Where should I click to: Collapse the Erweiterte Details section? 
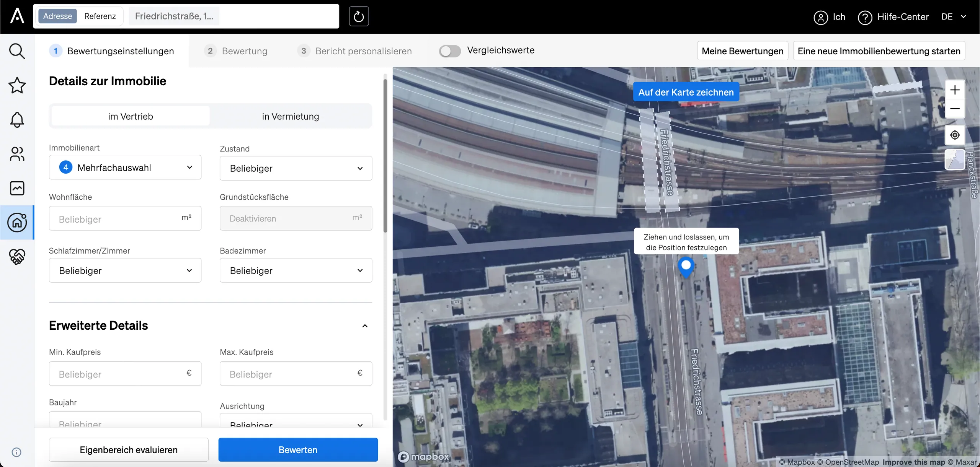coord(365,326)
